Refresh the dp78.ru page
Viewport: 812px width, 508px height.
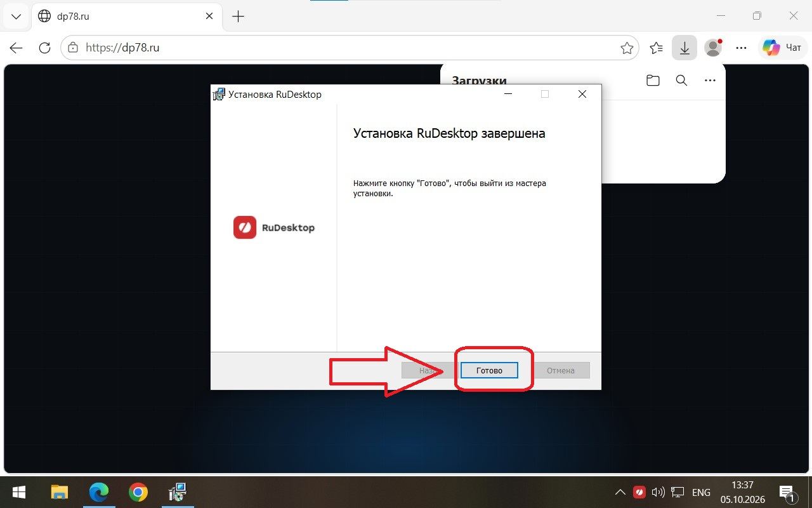[x=44, y=48]
